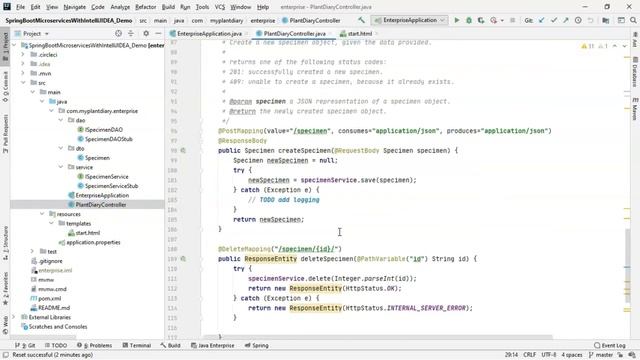
Task: Click PlantDiaryController breadcrumb in navigation bar
Action: pos(311,20)
